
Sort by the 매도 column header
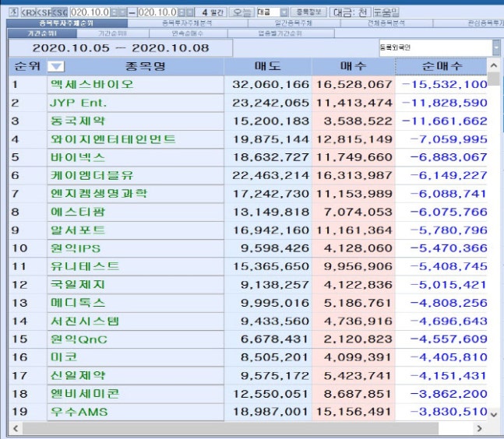(268, 66)
